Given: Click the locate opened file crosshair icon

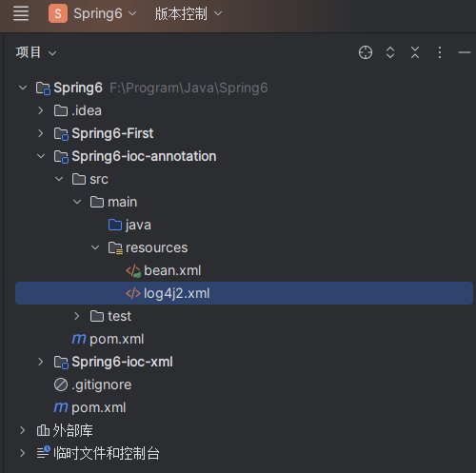Looking at the screenshot, I should (366, 52).
